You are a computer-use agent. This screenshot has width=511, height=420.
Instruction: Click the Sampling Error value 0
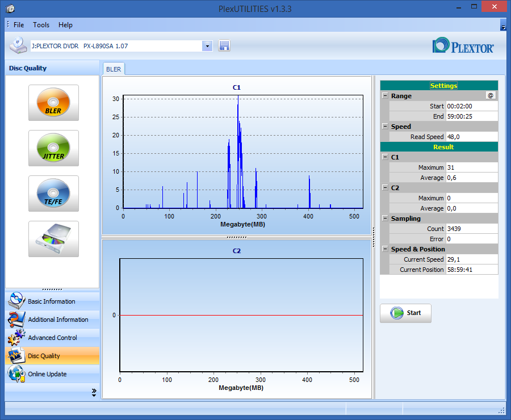coord(472,239)
